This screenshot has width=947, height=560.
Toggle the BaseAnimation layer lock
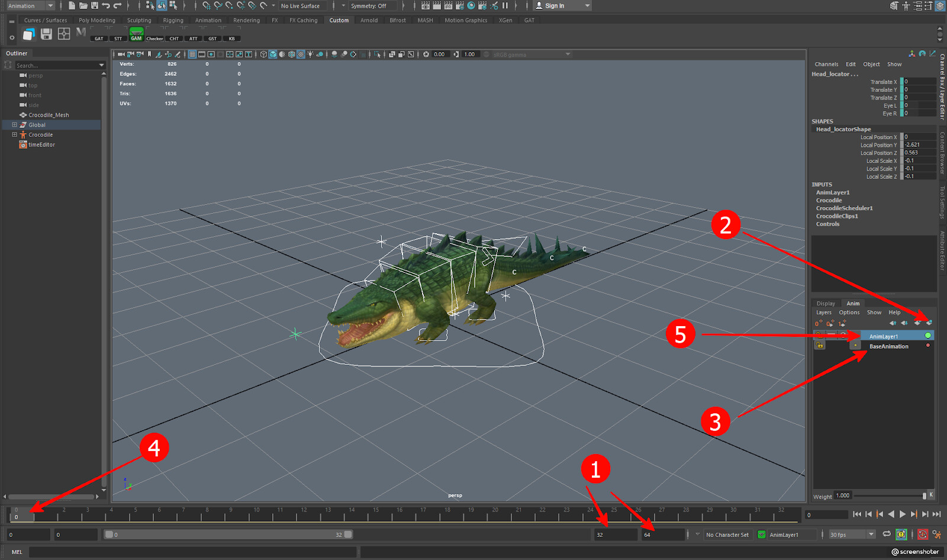click(x=819, y=346)
